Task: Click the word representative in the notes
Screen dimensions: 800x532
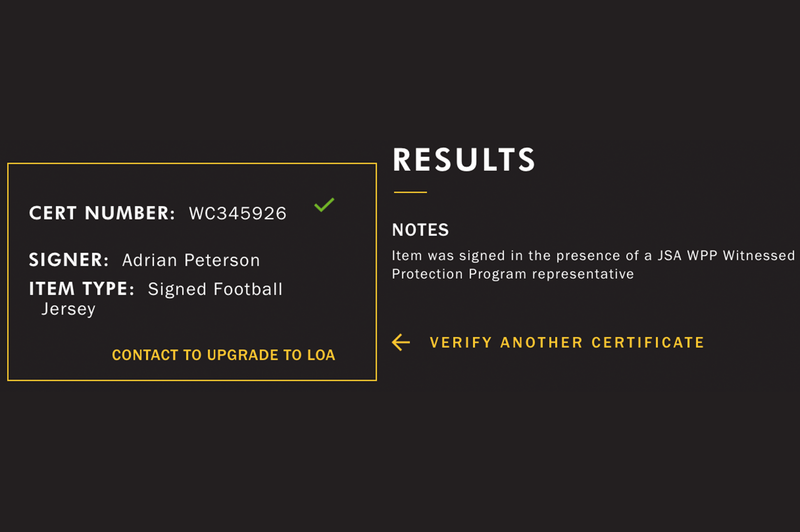Action: 583,274
